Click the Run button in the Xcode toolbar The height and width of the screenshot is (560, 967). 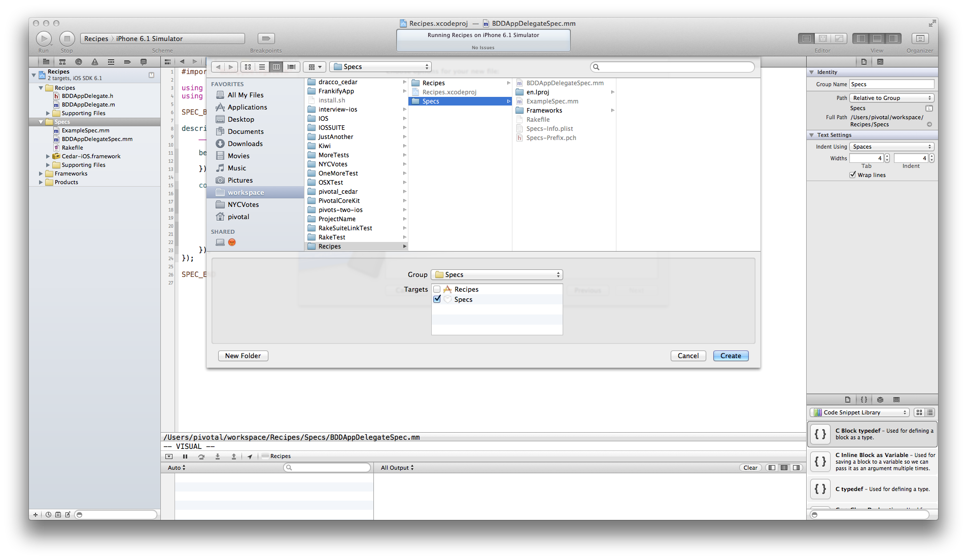[x=44, y=39]
